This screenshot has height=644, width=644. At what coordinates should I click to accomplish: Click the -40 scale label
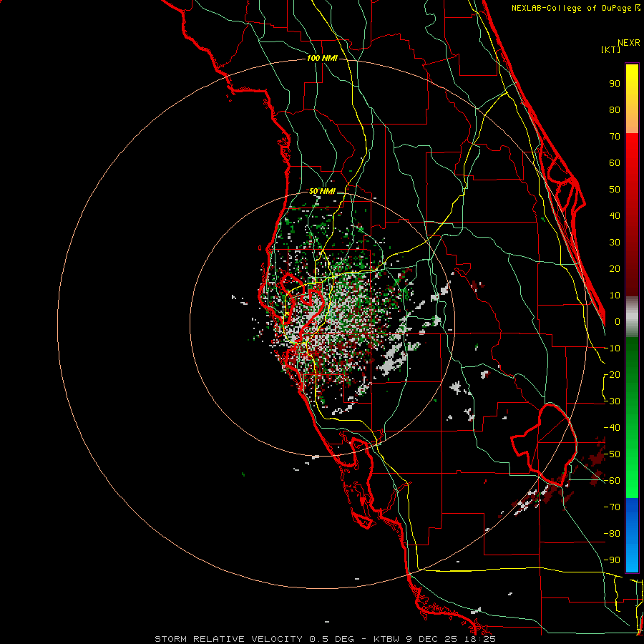coord(612,428)
